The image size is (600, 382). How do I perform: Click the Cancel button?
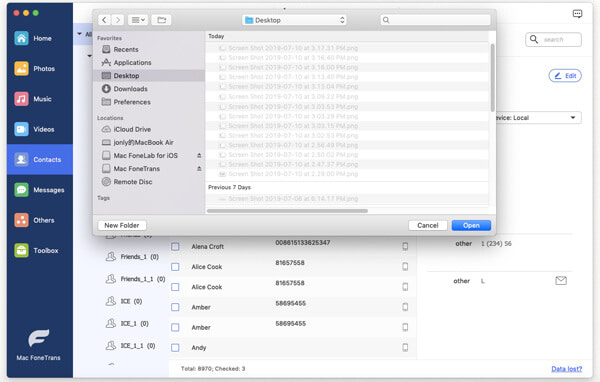(427, 225)
